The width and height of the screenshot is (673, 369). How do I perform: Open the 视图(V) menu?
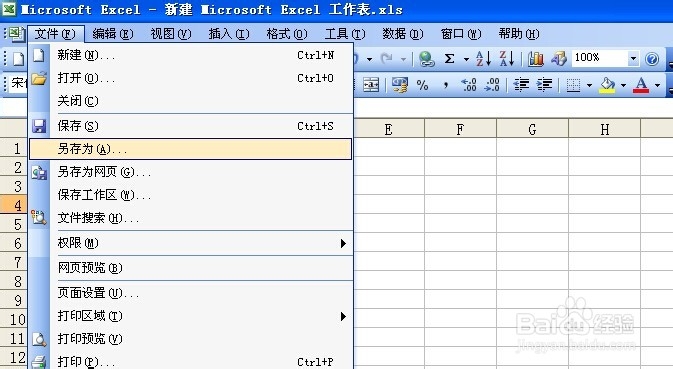(170, 33)
